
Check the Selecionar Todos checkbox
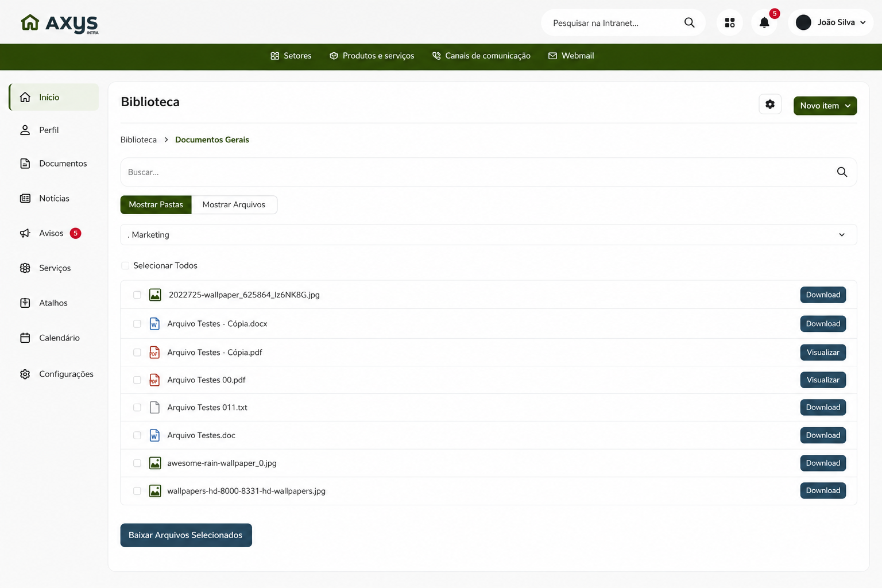125,265
